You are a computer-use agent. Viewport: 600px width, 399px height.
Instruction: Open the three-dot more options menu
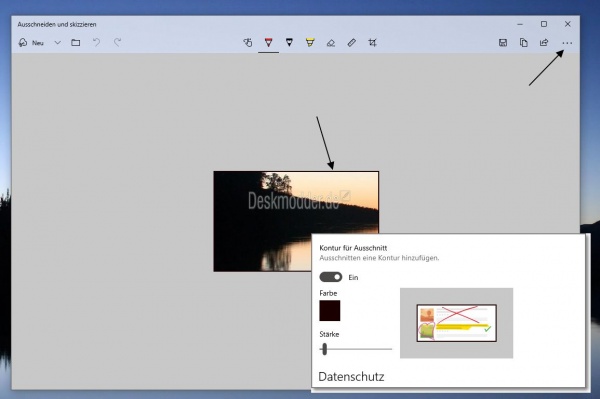(x=567, y=43)
